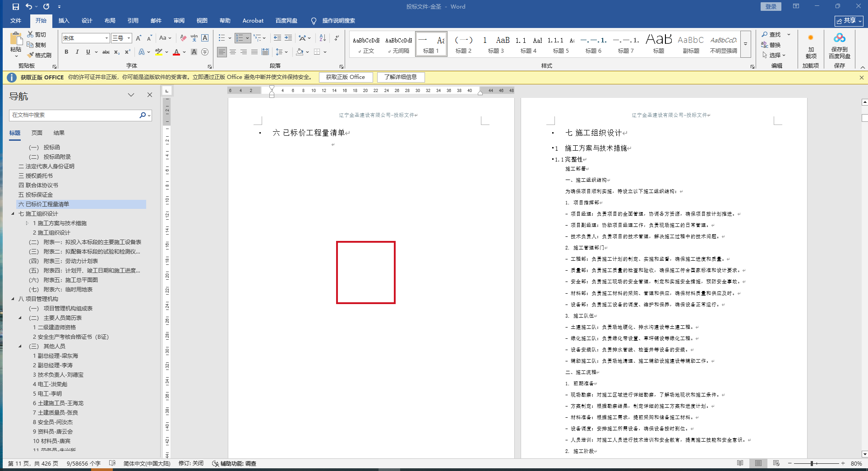
Task: Apply the 标题 2 style
Action: coord(463,44)
